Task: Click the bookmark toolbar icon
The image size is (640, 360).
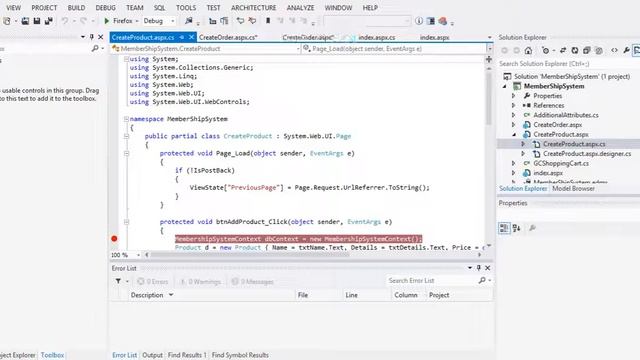Action: [268, 21]
